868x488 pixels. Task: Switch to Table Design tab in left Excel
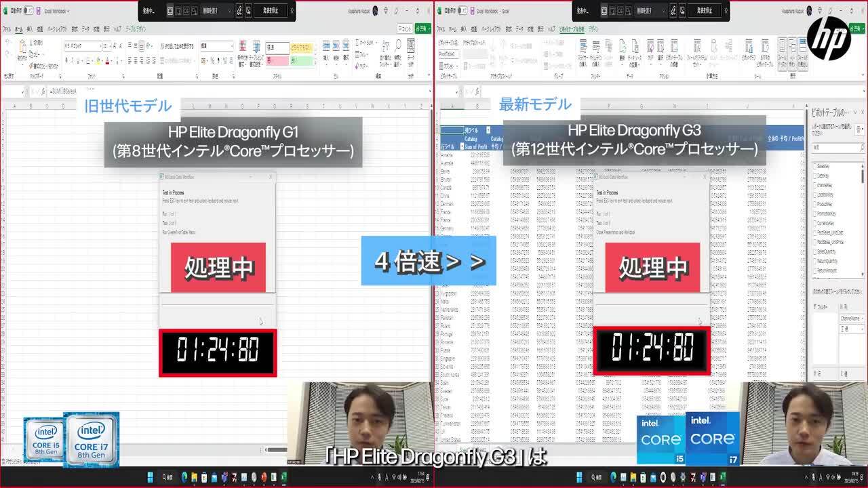click(x=136, y=29)
